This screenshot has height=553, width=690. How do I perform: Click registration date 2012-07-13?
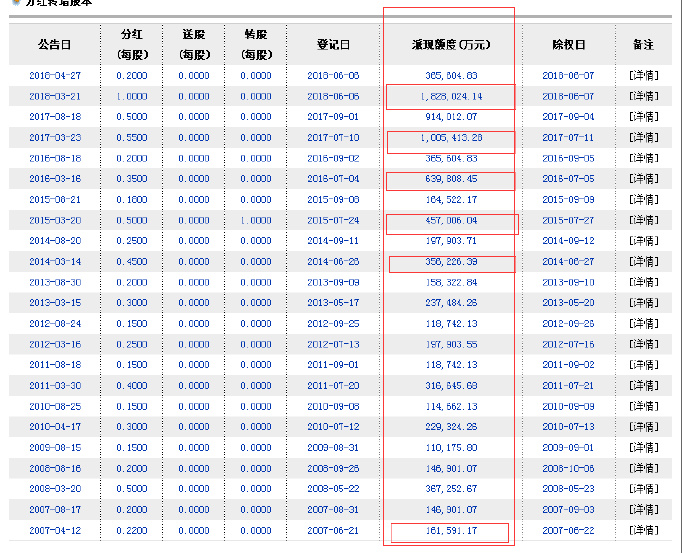(x=333, y=344)
